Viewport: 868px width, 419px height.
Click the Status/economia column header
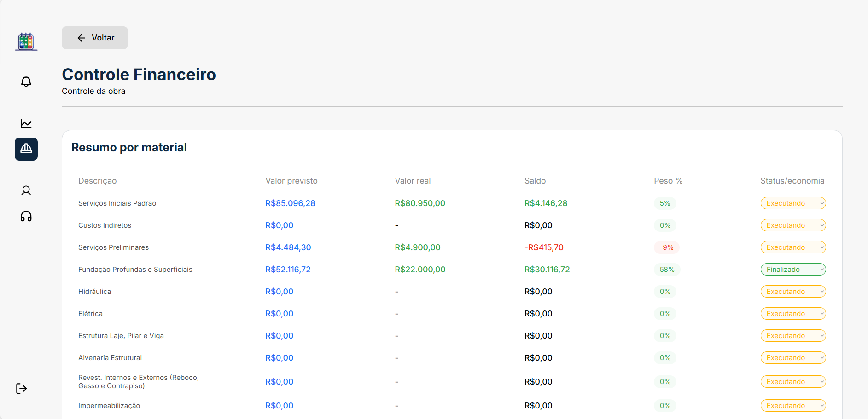(792, 181)
